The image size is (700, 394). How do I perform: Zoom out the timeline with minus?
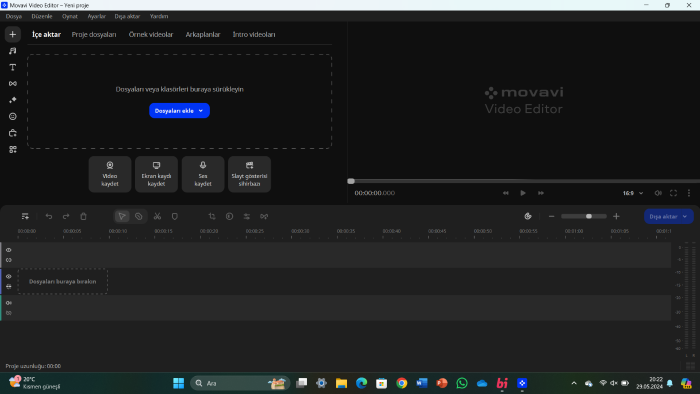pyautogui.click(x=551, y=216)
